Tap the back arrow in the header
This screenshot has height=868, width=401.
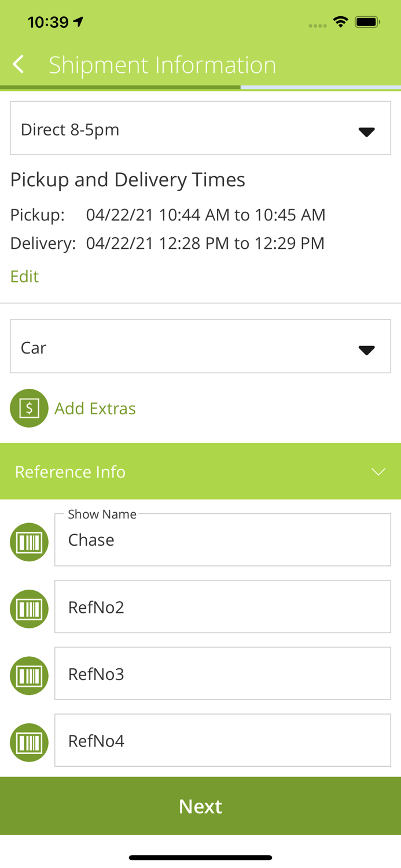tap(17, 64)
